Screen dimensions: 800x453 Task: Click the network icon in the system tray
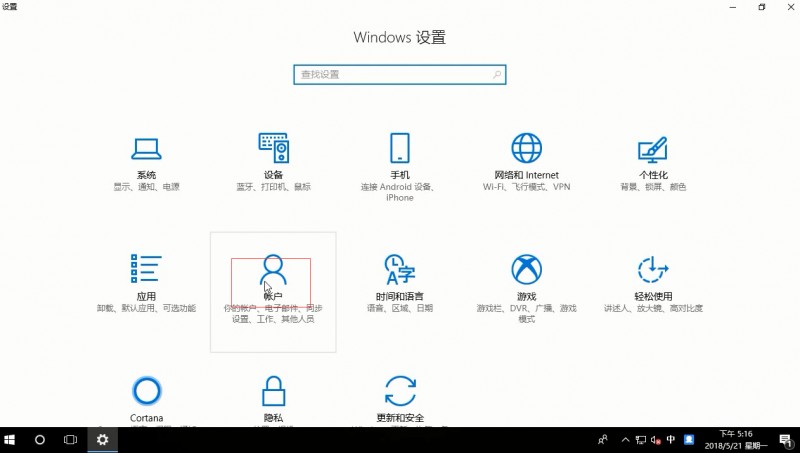pos(641,440)
